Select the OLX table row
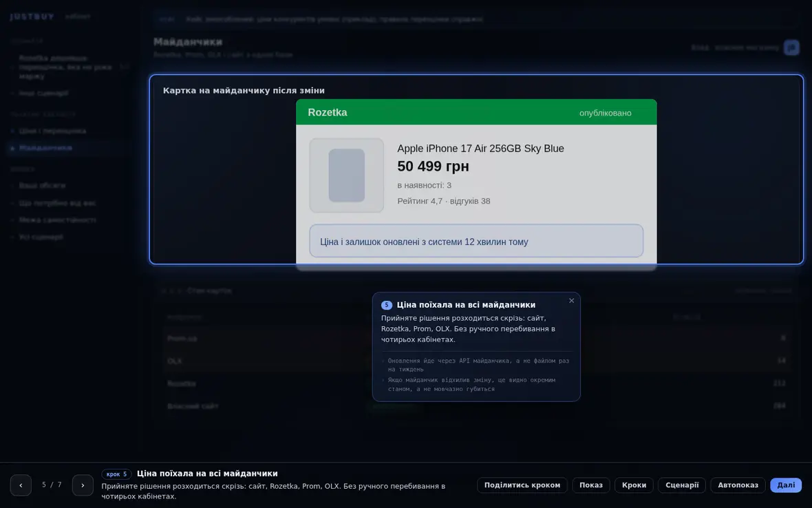 coord(476,361)
